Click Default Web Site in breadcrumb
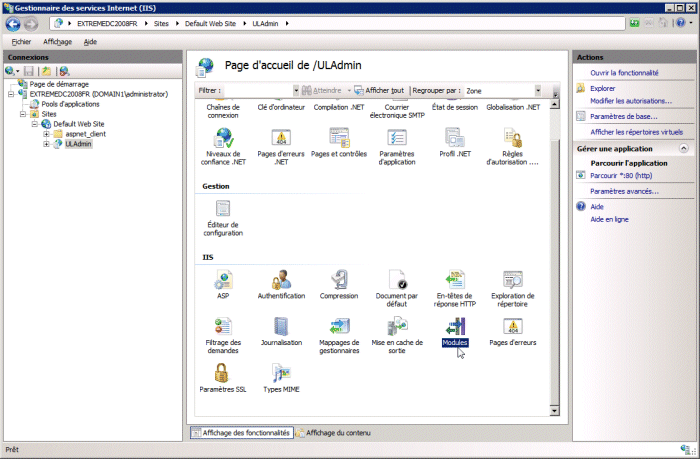 tap(210, 24)
